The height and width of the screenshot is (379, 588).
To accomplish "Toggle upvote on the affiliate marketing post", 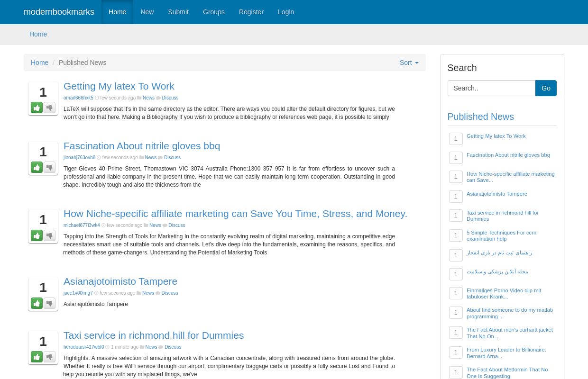I will point(37,235).
